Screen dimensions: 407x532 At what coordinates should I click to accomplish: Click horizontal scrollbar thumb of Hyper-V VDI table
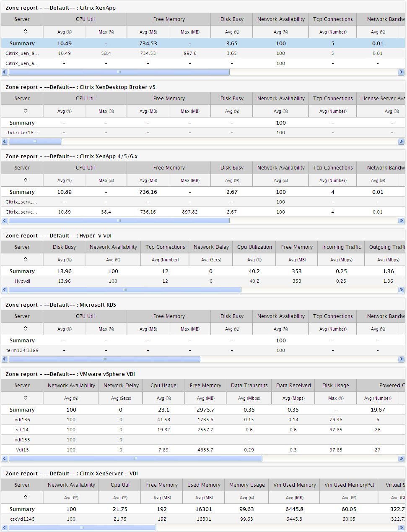pyautogui.click(x=125, y=290)
